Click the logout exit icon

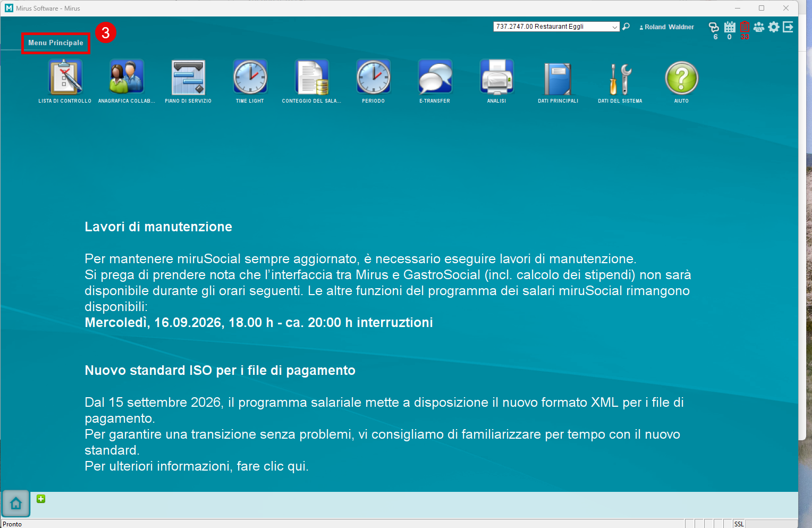pyautogui.click(x=788, y=27)
